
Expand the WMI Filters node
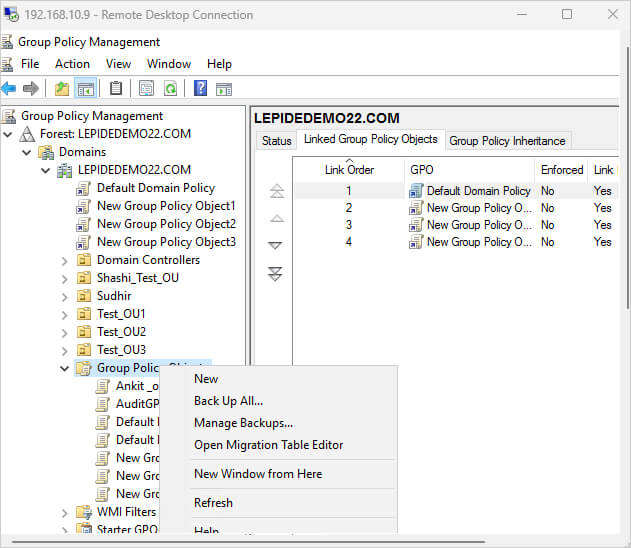pos(65,513)
